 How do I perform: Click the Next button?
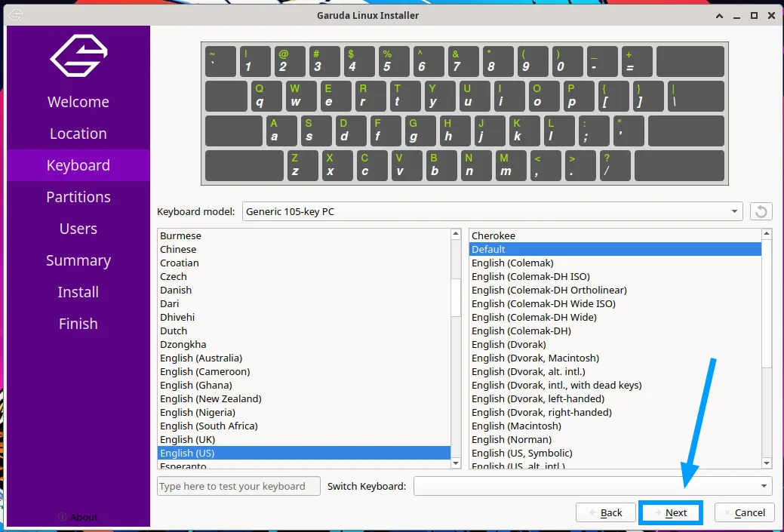point(671,512)
